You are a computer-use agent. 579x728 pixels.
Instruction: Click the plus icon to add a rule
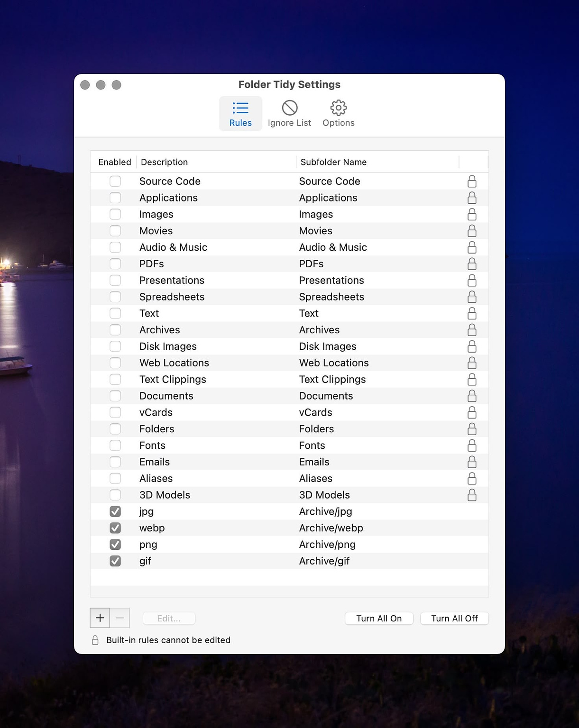click(100, 618)
